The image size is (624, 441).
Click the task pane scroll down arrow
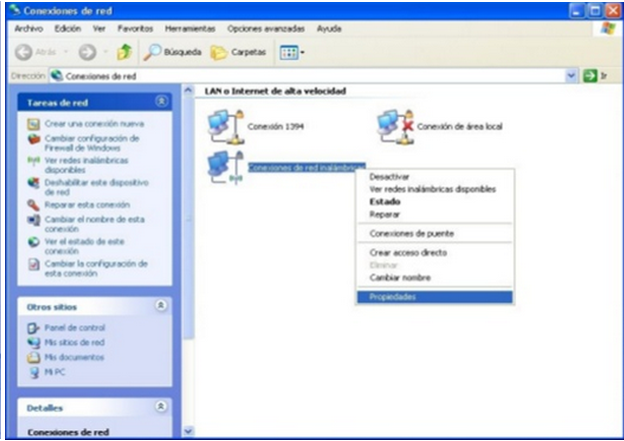188,431
